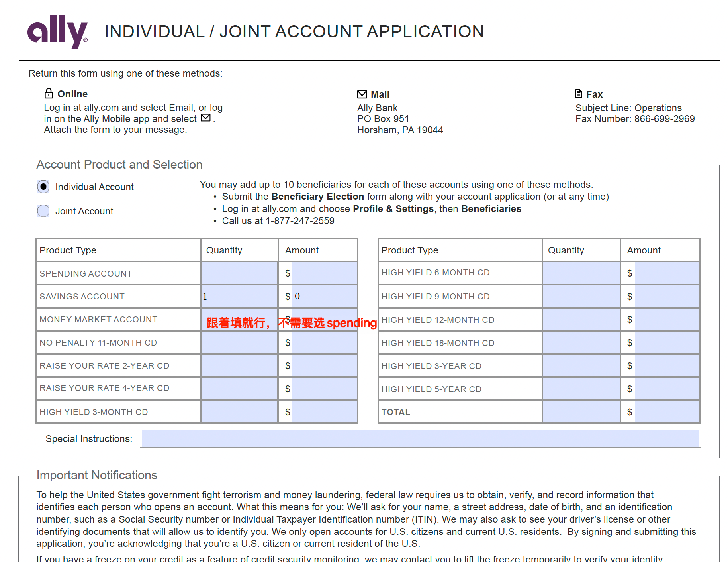Click the Spending Account amount field
Screen dimensions: 728x562
(324, 273)
